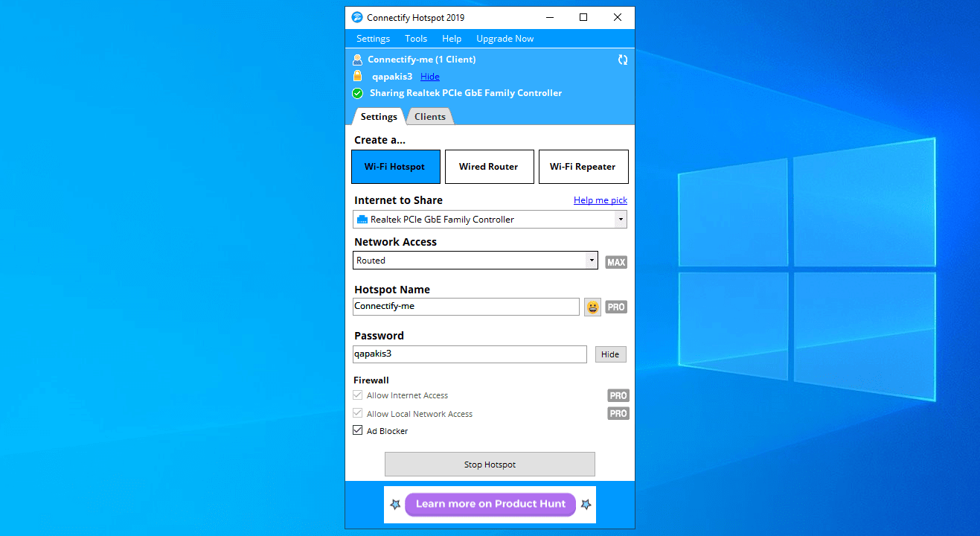The height and width of the screenshot is (536, 980).
Task: Click the Help me pick link
Action: point(601,200)
